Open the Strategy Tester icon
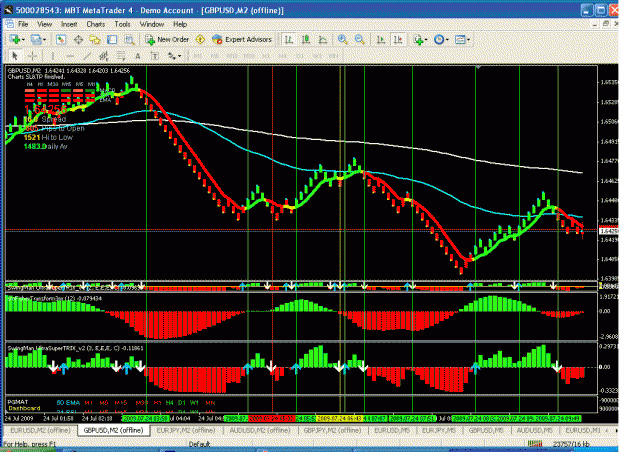The width and height of the screenshot is (625, 452). (129, 39)
